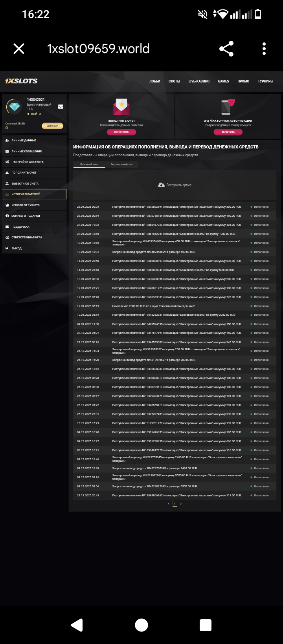Viewport: 283px width, 644px height.
Task: Click the 28.01.2026 00:19 payment row
Action: [x=175, y=216]
